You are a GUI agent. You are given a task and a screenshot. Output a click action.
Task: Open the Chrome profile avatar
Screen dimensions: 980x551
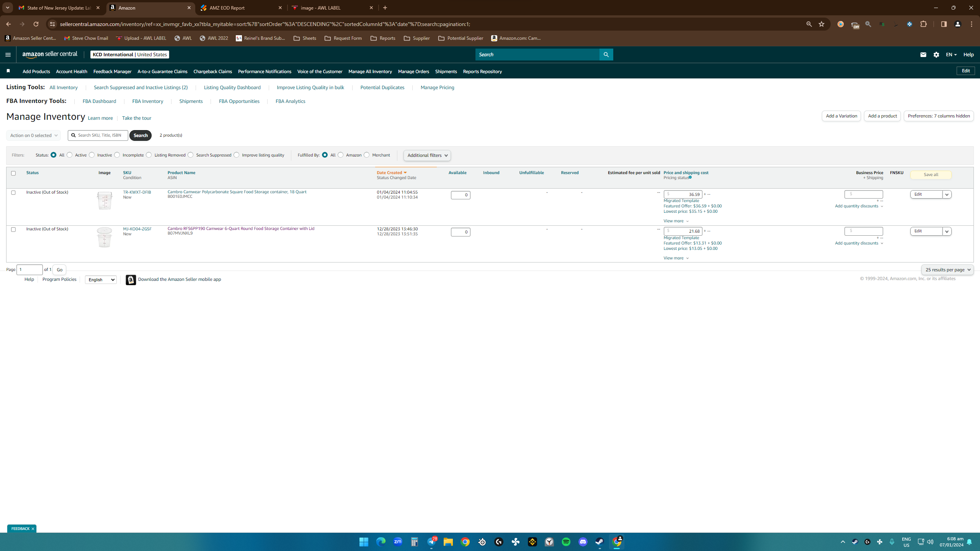click(x=958, y=24)
